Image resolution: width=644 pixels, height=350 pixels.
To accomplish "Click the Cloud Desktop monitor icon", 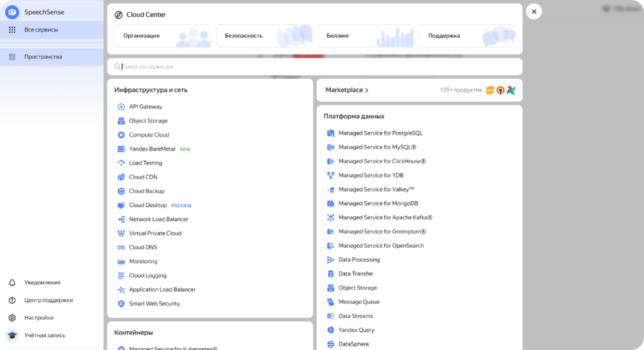I will tap(121, 205).
